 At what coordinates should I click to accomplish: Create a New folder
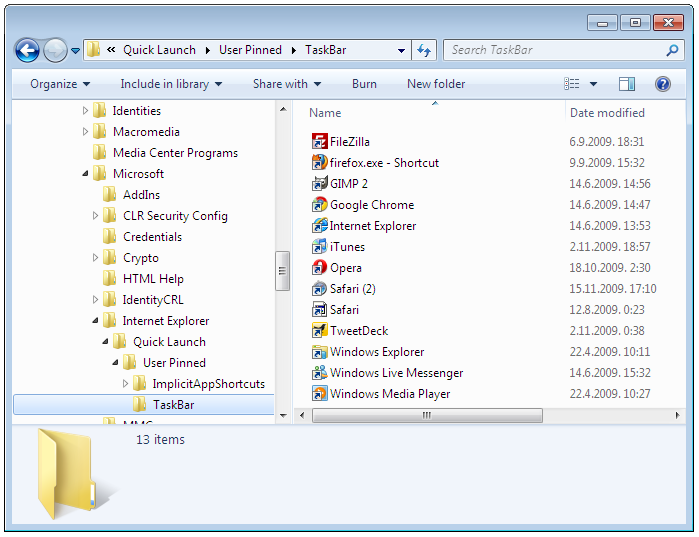point(436,84)
